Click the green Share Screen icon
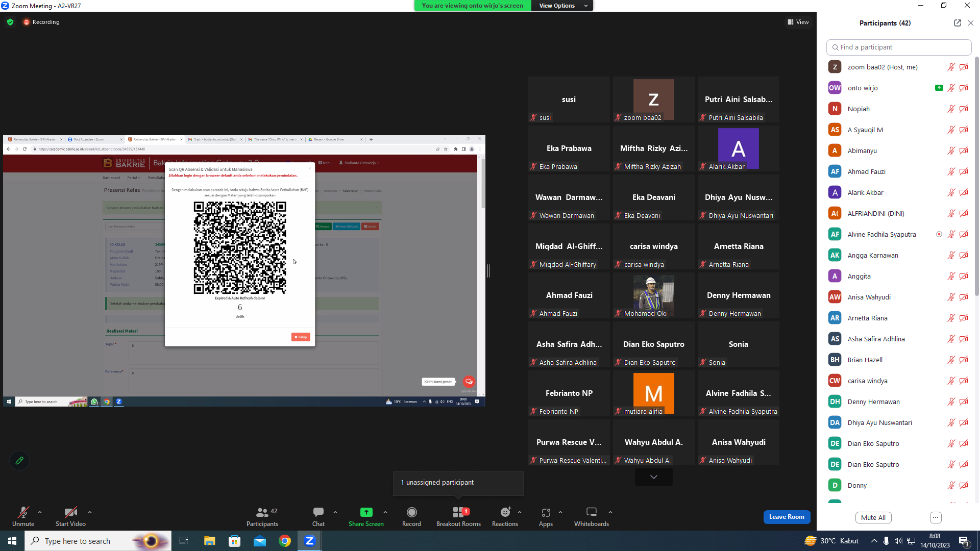Screen dimensions: 980x551 pos(366,512)
